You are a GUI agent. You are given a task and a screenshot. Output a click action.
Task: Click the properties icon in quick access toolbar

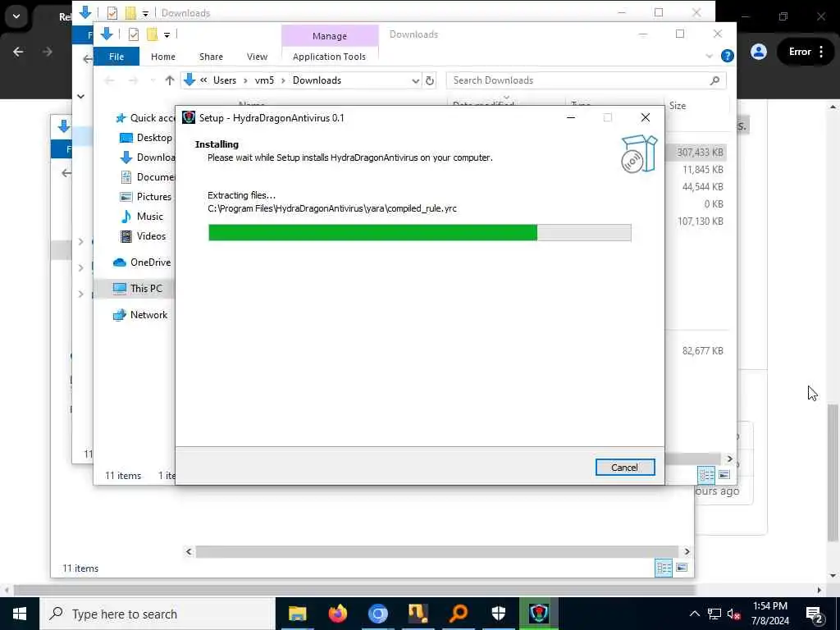[134, 34]
